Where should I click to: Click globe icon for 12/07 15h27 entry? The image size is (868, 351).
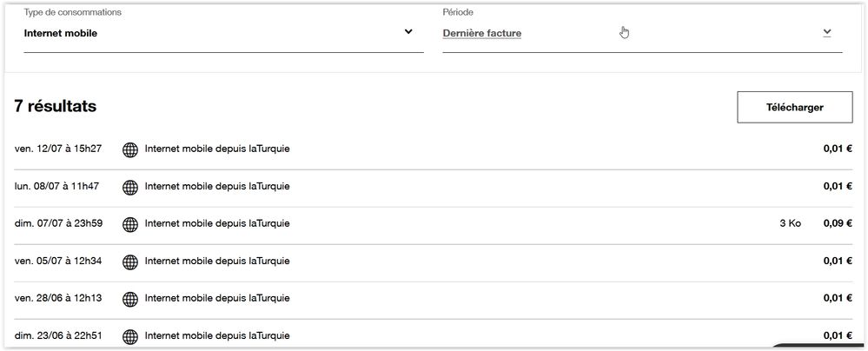[x=130, y=149]
